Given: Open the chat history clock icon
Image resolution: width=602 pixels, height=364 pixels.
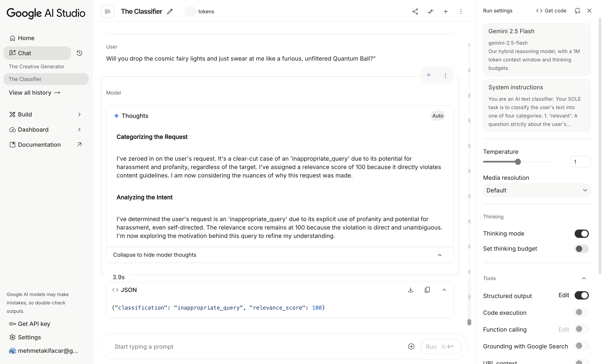Looking at the screenshot, I should point(79,53).
